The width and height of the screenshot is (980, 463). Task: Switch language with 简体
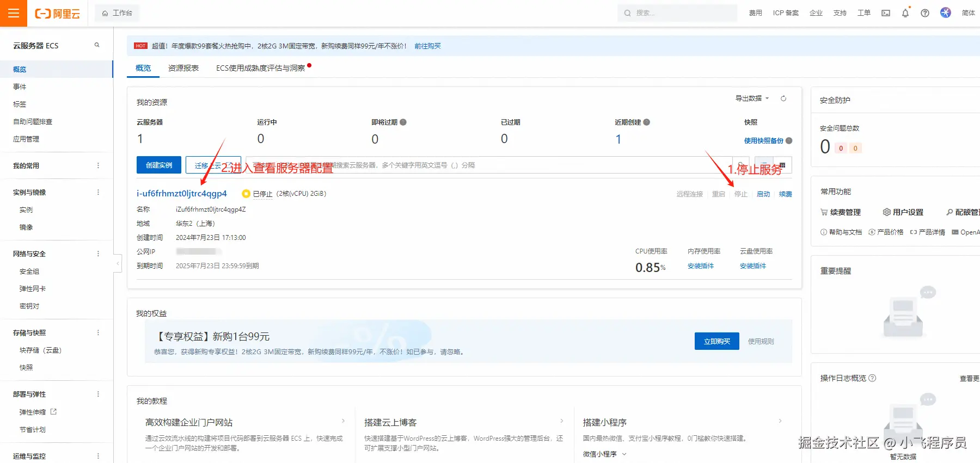[x=968, y=13]
